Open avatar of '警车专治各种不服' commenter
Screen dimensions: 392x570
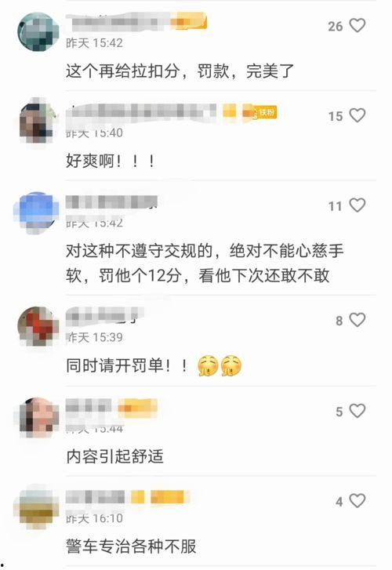pos(36,506)
